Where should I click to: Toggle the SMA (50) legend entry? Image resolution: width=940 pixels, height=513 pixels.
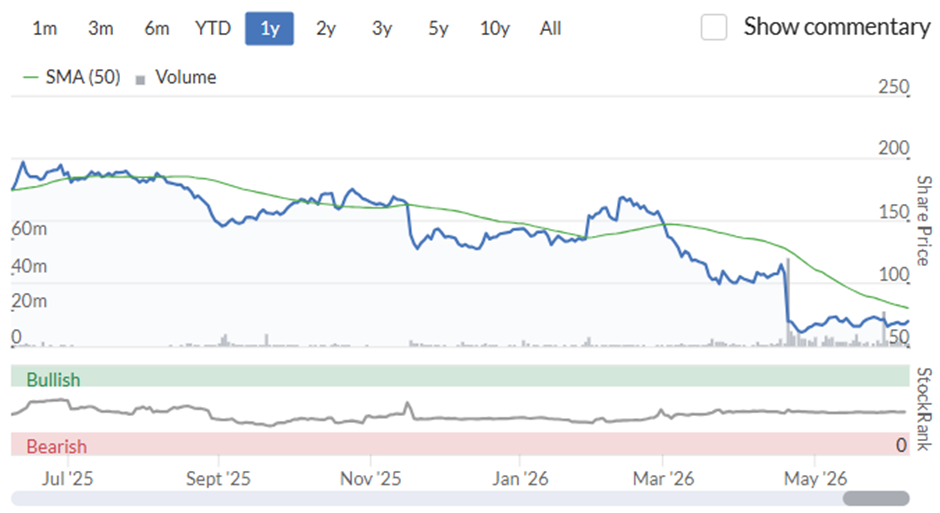(71, 77)
